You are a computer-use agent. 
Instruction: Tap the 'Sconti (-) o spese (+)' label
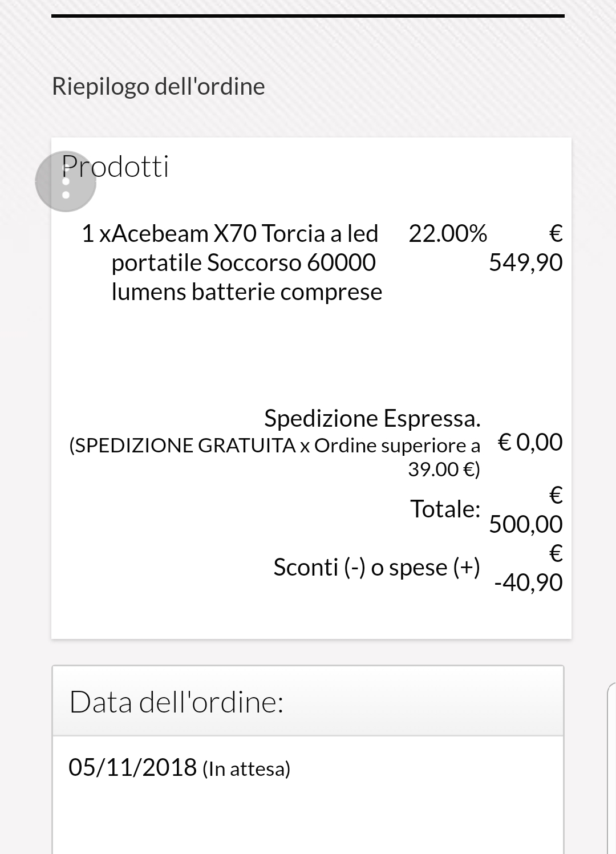[x=376, y=568]
